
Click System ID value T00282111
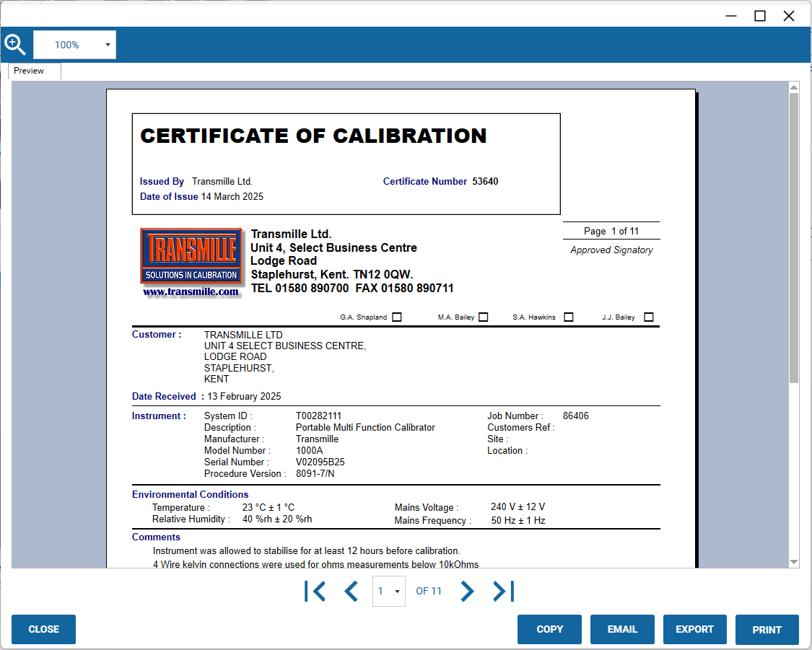318,416
